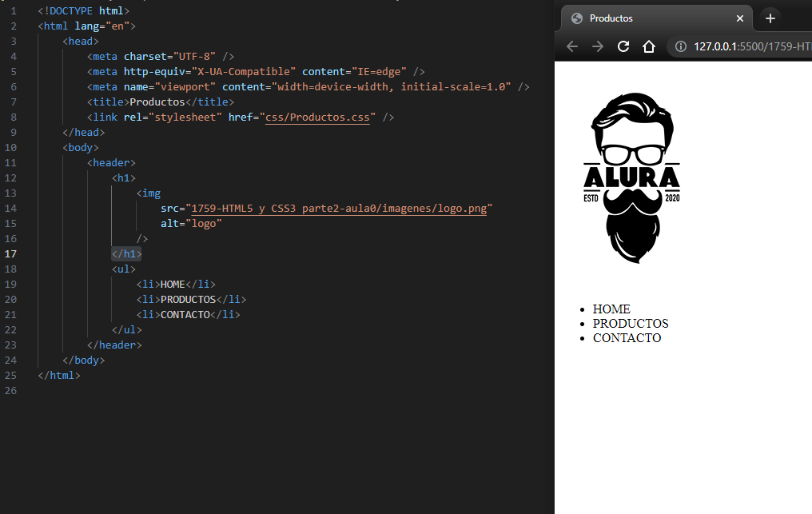The image size is (812, 514).
Task: Click the viewport meta tag line
Action: point(308,87)
